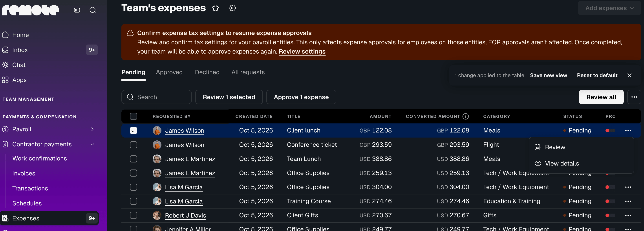Open row actions for James Wilson Client lunch

coord(628,130)
